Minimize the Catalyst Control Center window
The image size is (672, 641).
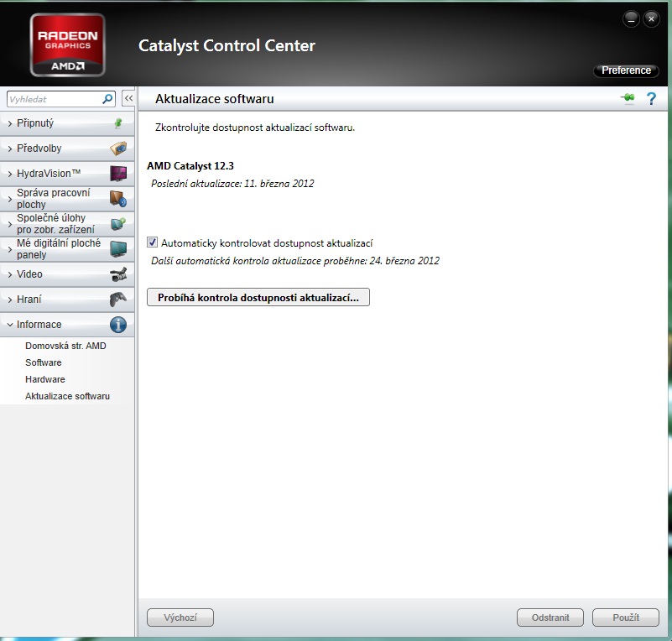pyautogui.click(x=631, y=18)
